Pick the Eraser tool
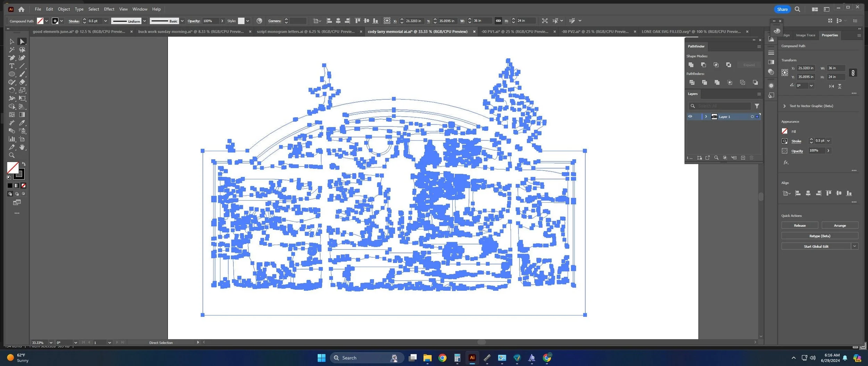The width and height of the screenshot is (868, 366). tap(22, 82)
